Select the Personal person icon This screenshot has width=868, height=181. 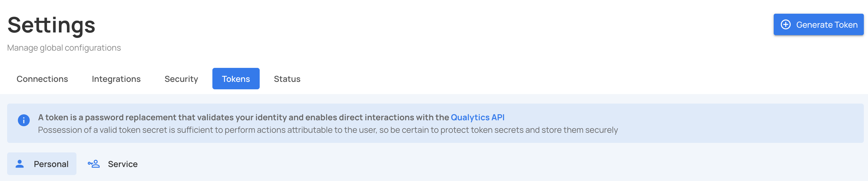pyautogui.click(x=20, y=164)
